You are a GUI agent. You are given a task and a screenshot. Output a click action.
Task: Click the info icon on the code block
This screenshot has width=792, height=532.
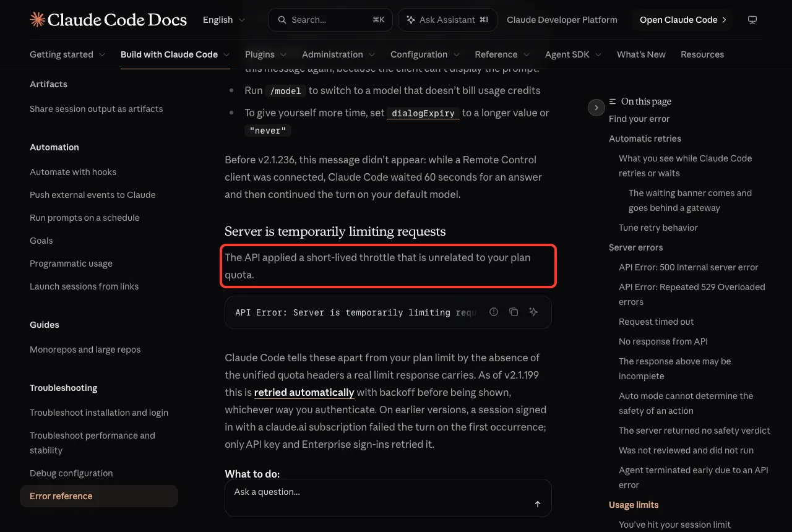[x=494, y=312]
